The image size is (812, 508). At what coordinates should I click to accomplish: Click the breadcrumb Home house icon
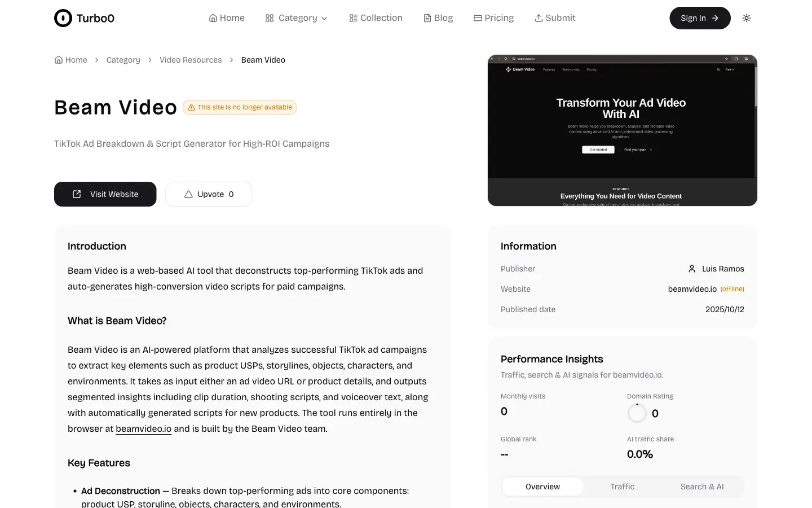tap(59, 60)
